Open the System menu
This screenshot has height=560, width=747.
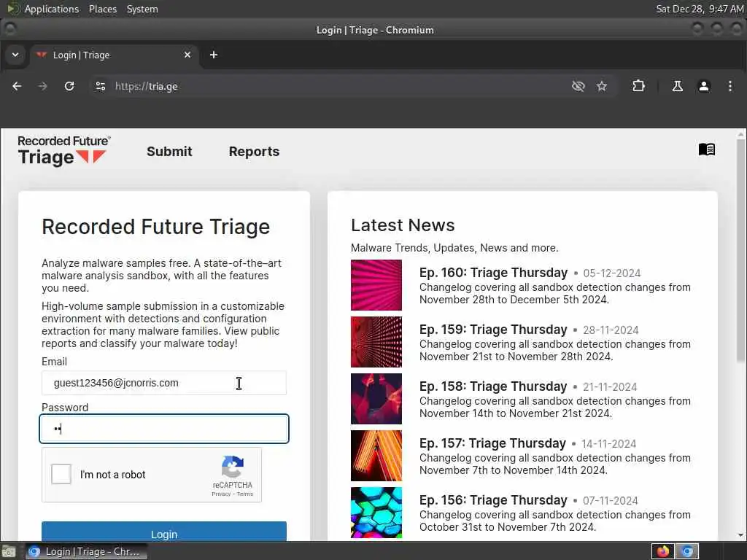(x=142, y=9)
